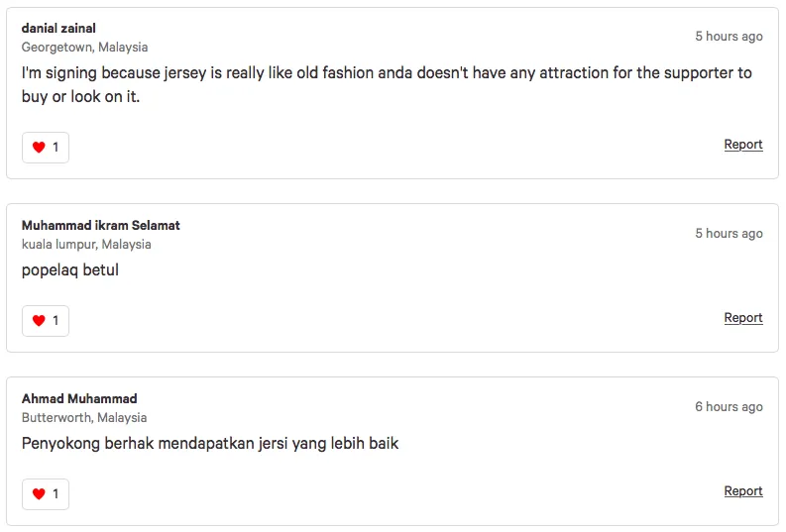Image resolution: width=786 pixels, height=532 pixels.
Task: Open Ahmad Muhammad's profile name
Action: coord(79,398)
